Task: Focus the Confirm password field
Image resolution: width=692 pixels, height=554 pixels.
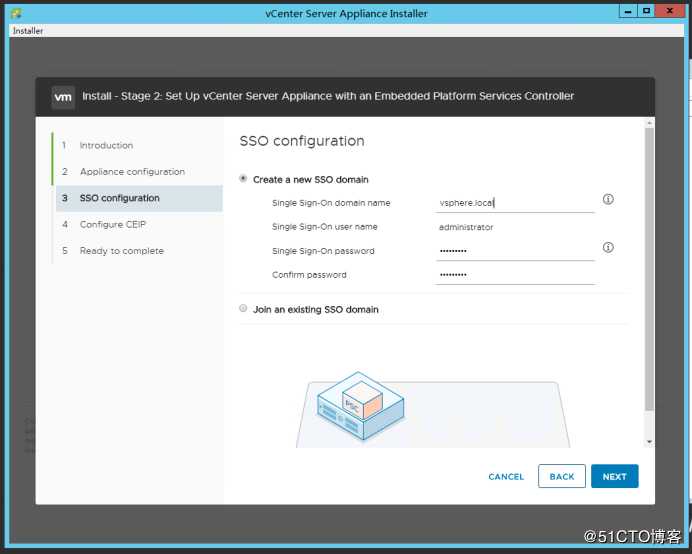Action: [515, 275]
